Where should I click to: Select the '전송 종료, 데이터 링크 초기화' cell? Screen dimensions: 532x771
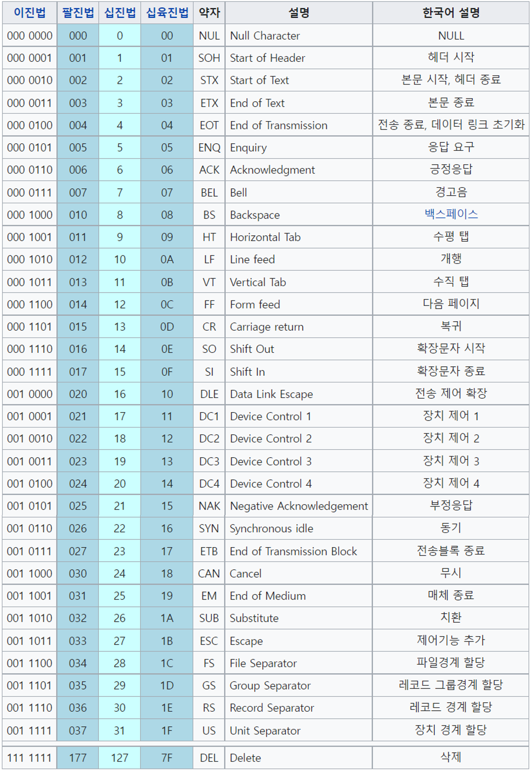click(x=451, y=125)
